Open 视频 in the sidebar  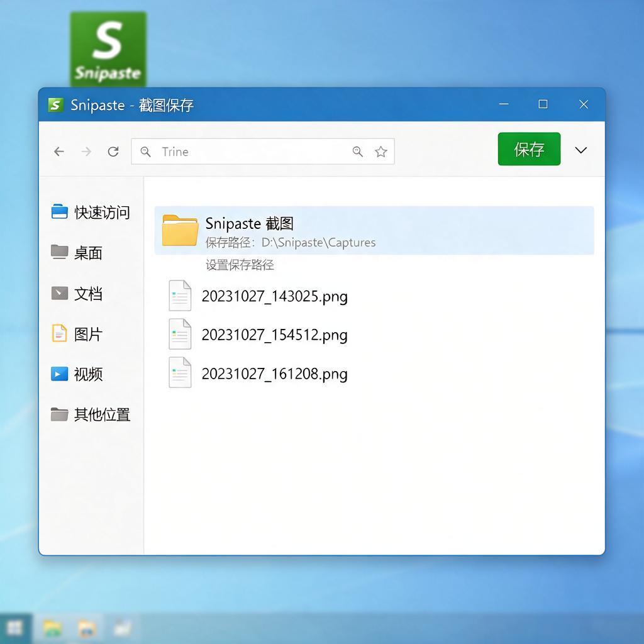pos(77,374)
